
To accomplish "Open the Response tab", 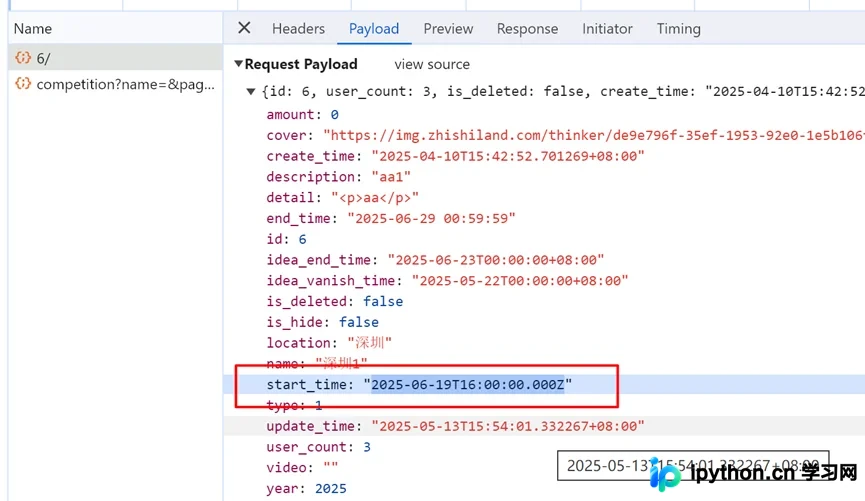I will (527, 29).
